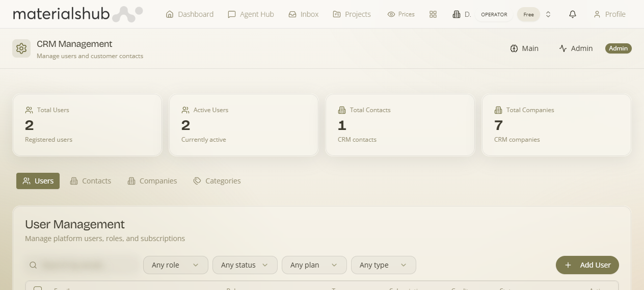Switch to the Main view
644x290 pixels.
[x=524, y=48]
